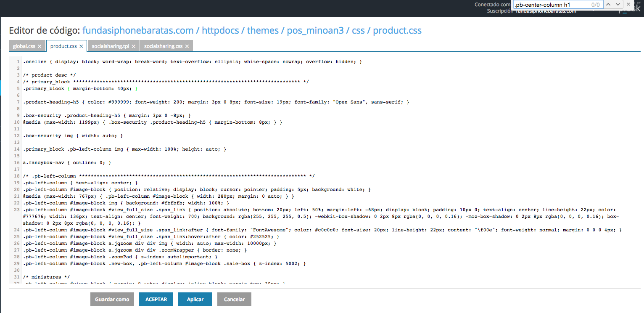
Task: Click line number 23 in the gutter
Action: point(17,210)
